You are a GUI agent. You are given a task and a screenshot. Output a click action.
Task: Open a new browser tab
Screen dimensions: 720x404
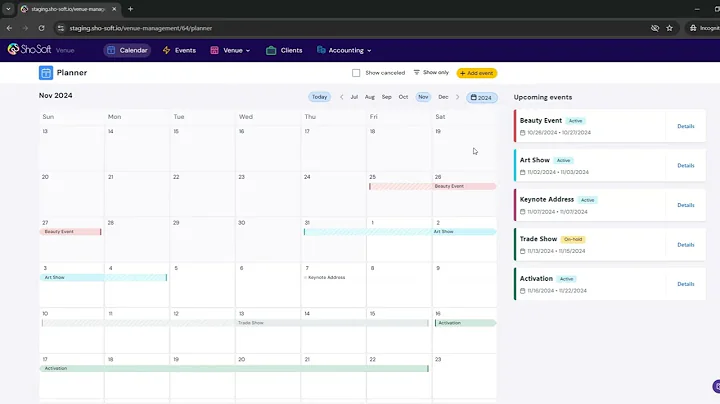click(130, 9)
